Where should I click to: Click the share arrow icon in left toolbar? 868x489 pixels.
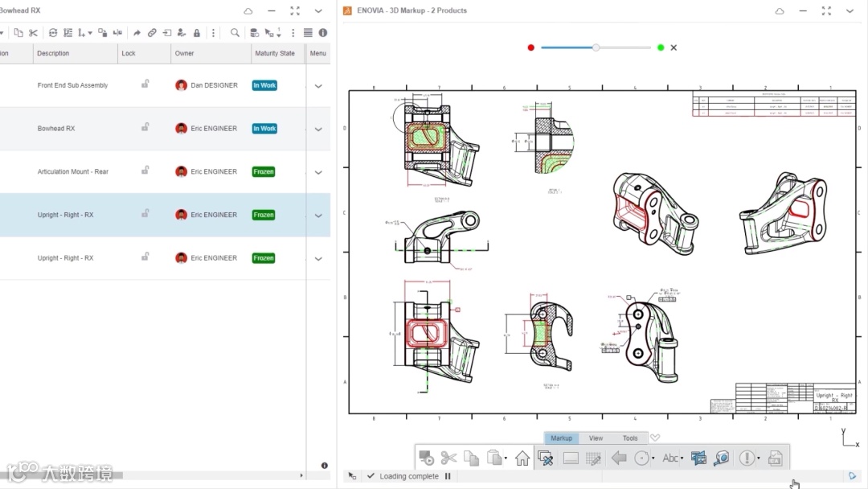[137, 33]
